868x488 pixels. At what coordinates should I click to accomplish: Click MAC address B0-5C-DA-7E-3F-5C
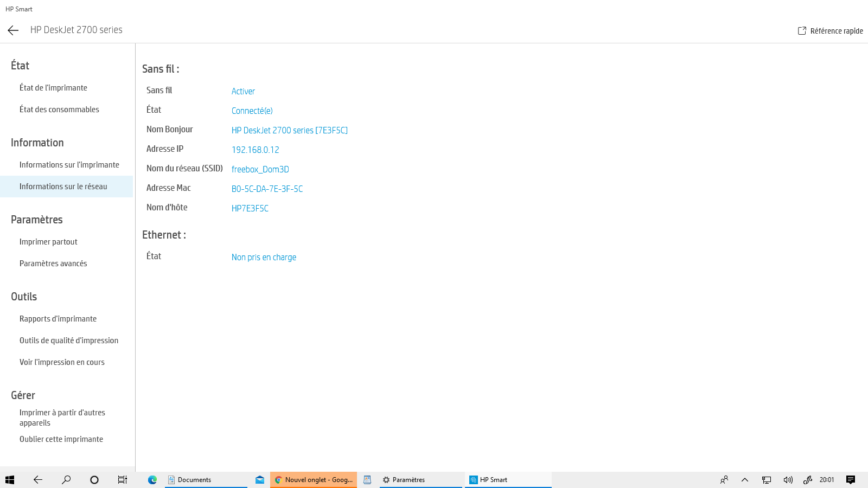(267, 189)
